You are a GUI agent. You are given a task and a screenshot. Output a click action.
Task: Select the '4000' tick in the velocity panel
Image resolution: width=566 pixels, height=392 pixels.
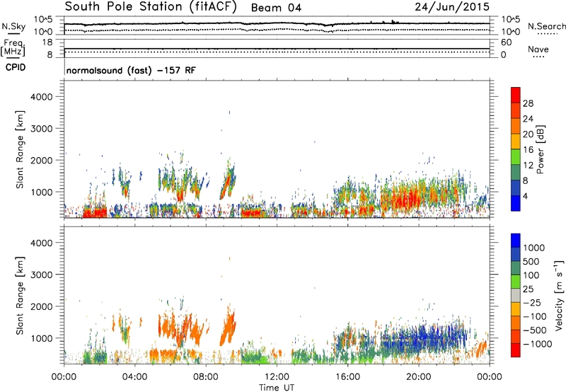[x=42, y=243]
